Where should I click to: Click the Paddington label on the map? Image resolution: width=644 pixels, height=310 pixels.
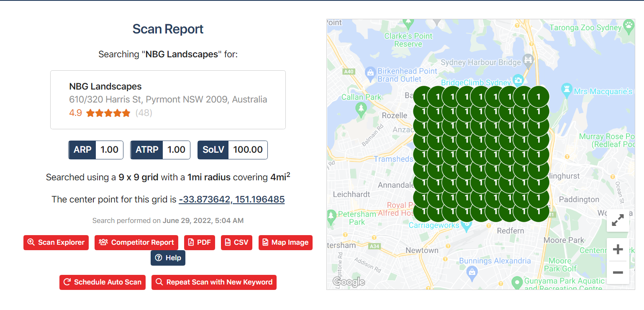[x=579, y=199]
